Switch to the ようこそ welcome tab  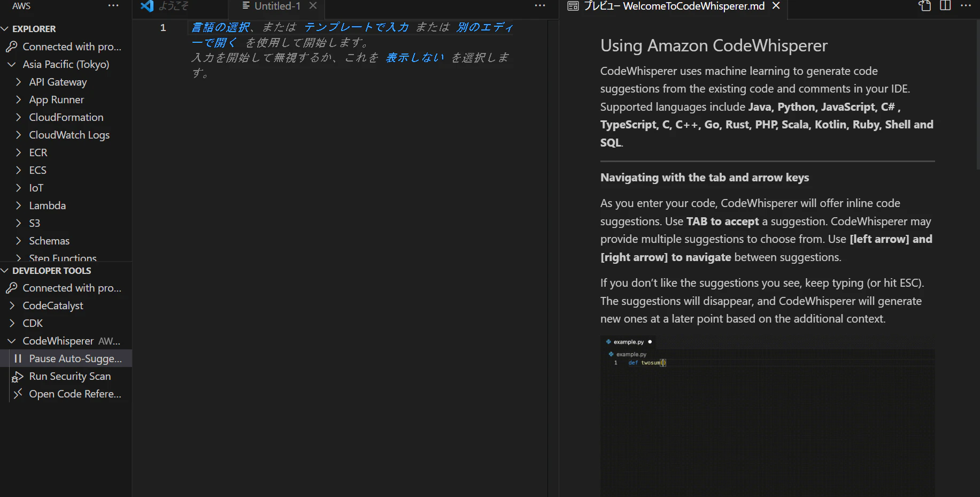(x=180, y=6)
